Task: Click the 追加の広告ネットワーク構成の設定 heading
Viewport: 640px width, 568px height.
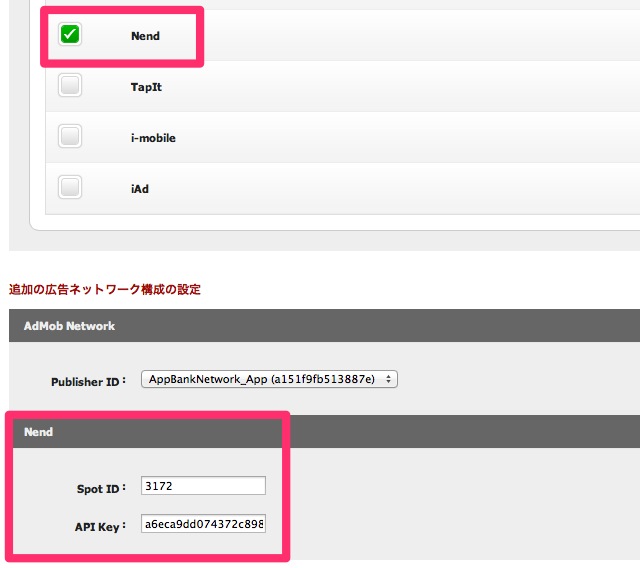Action: (x=105, y=289)
